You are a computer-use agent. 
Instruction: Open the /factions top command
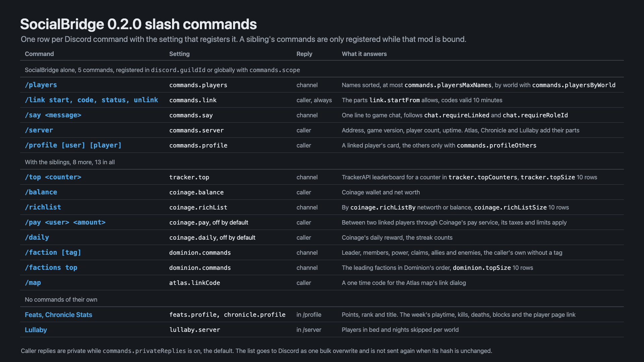coord(51,267)
